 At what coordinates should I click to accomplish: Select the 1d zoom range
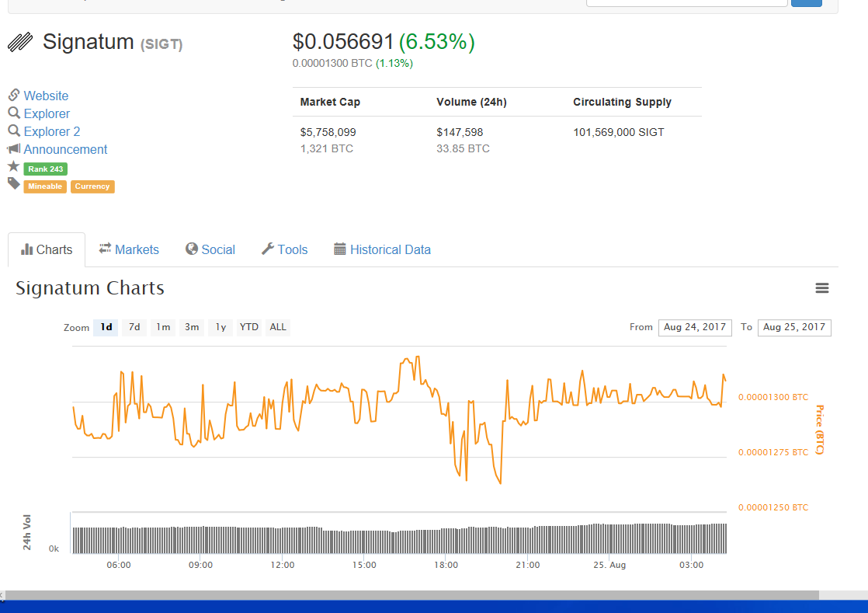pyautogui.click(x=106, y=327)
